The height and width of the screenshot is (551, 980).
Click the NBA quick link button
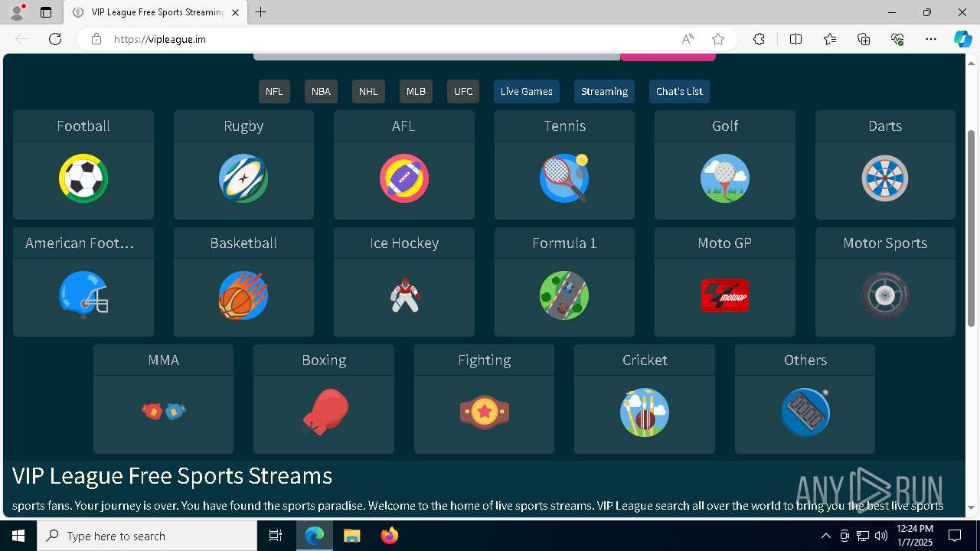pyautogui.click(x=321, y=91)
